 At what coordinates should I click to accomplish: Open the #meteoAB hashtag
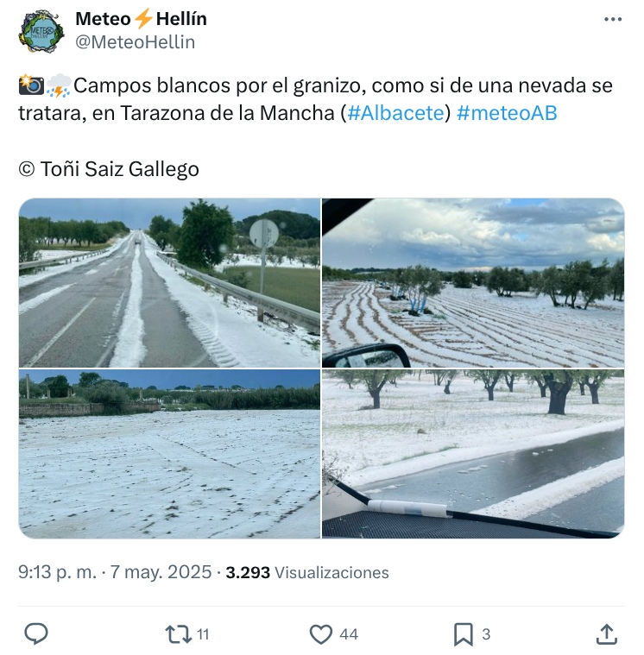(507, 113)
